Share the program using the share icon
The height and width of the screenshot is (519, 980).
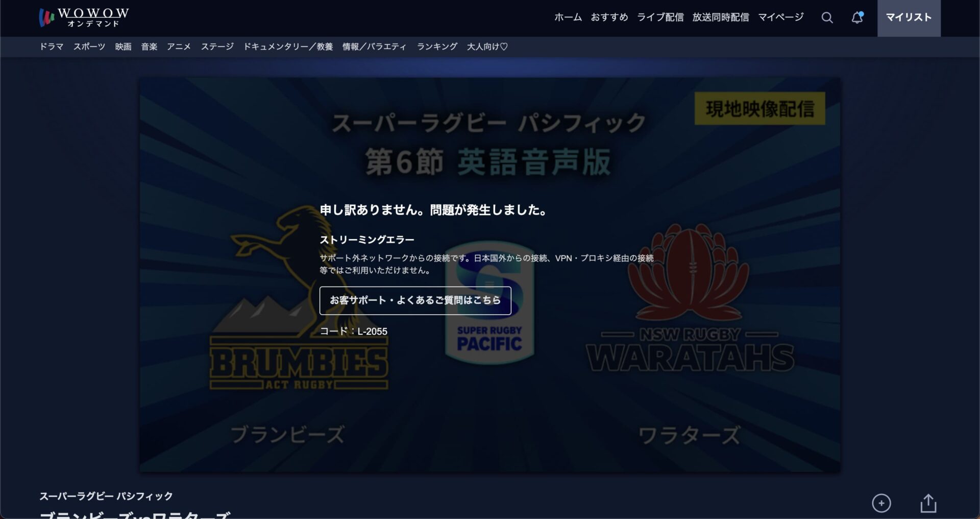pyautogui.click(x=928, y=503)
